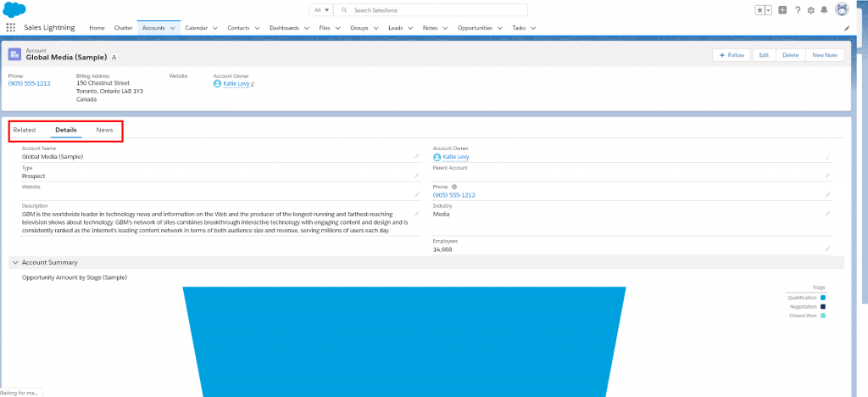Open the Chatter tab

tap(124, 28)
